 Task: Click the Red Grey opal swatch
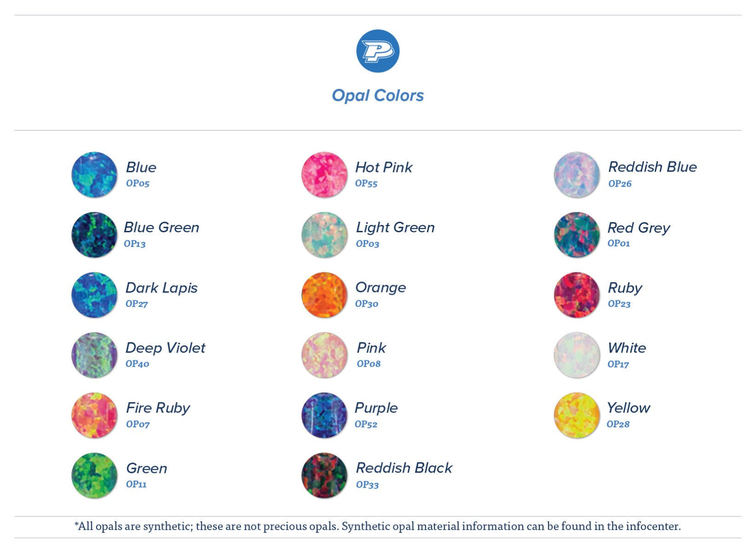(577, 235)
